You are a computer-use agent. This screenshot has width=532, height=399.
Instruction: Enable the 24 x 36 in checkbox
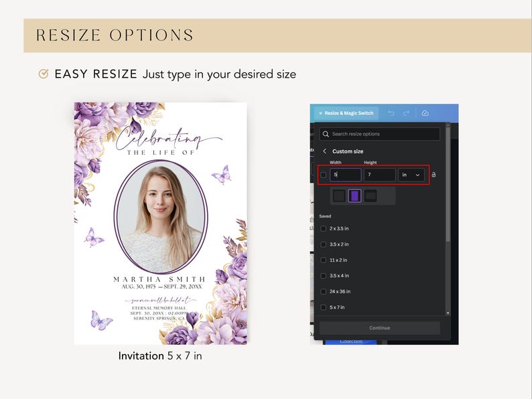tap(324, 291)
